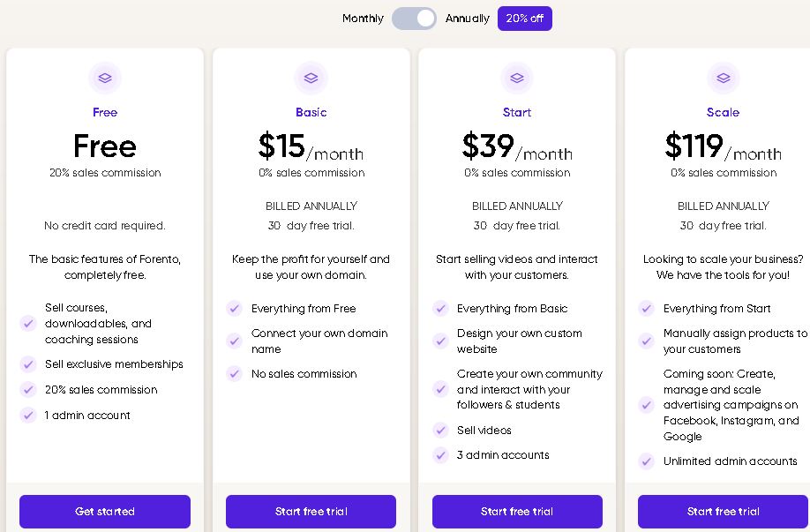Select the Monthly billing label

(x=363, y=19)
